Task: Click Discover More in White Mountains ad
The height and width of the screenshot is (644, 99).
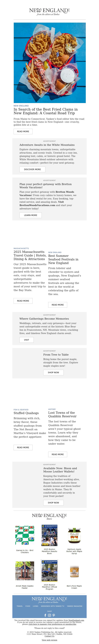Action: pos(32,169)
